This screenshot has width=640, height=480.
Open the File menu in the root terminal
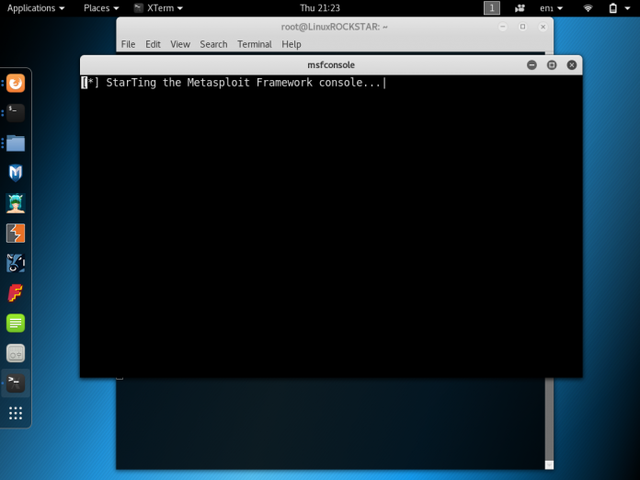[128, 44]
